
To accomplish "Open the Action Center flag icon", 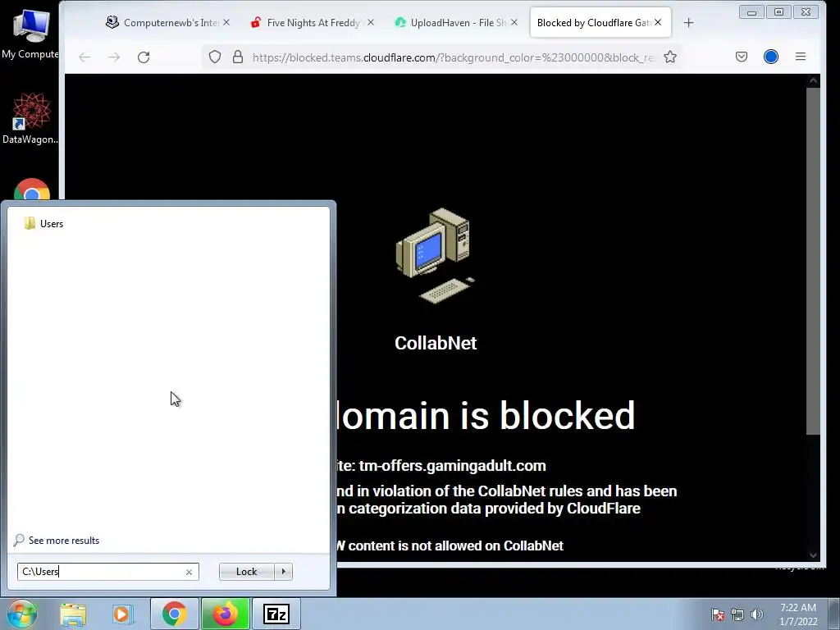I will point(718,614).
